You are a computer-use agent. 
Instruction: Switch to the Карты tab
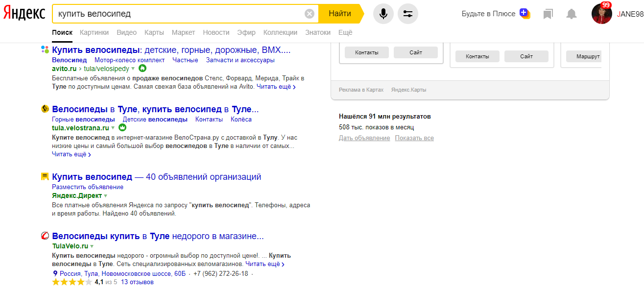click(x=154, y=32)
